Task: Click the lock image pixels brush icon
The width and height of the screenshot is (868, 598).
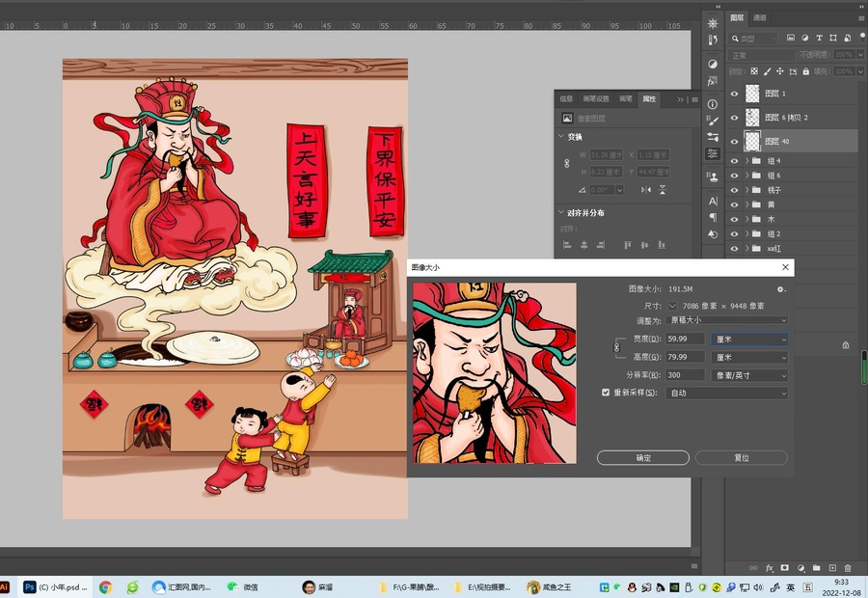Action: (768, 71)
